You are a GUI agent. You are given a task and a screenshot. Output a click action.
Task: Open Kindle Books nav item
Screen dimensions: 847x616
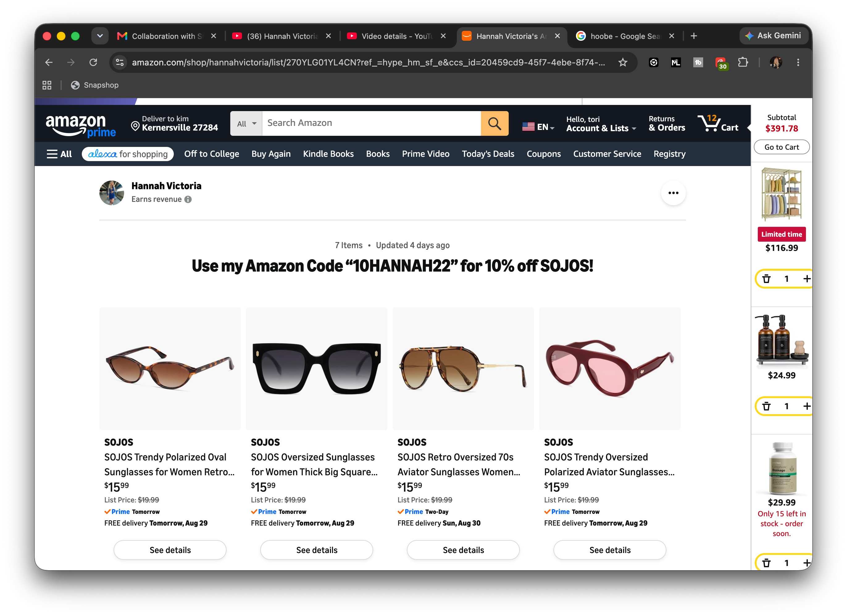click(x=328, y=154)
